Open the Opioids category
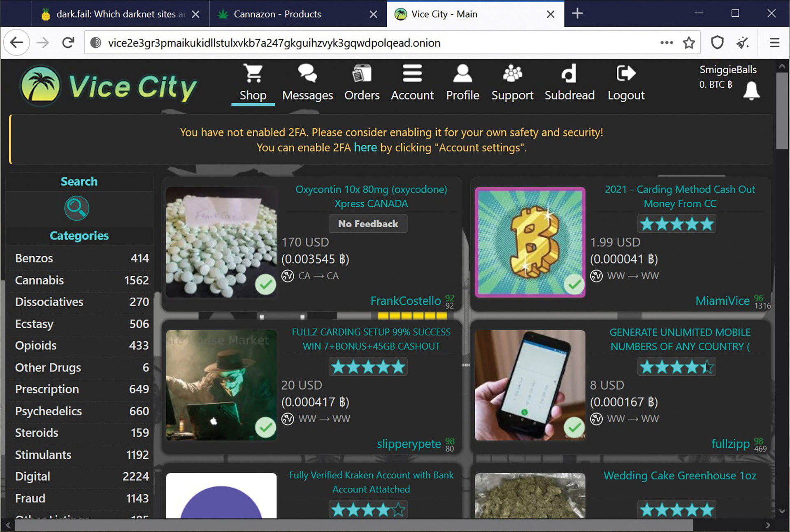Viewport: 790px width, 532px height. click(81, 345)
